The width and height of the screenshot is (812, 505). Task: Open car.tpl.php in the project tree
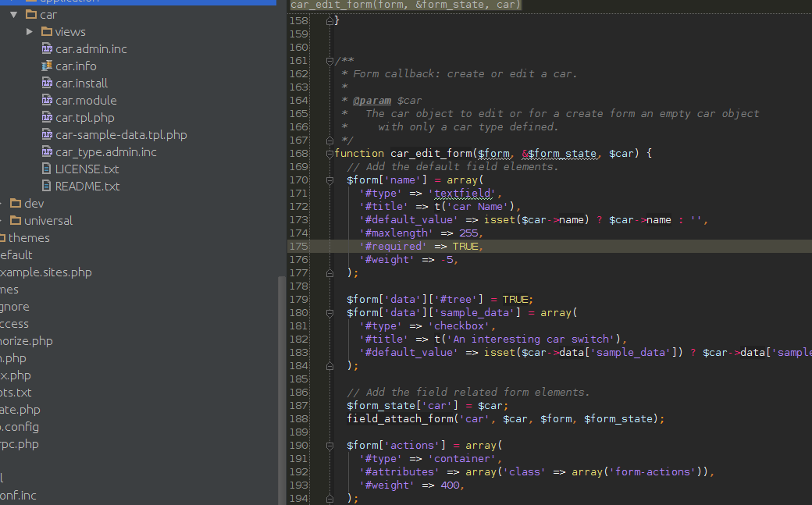[x=85, y=118]
